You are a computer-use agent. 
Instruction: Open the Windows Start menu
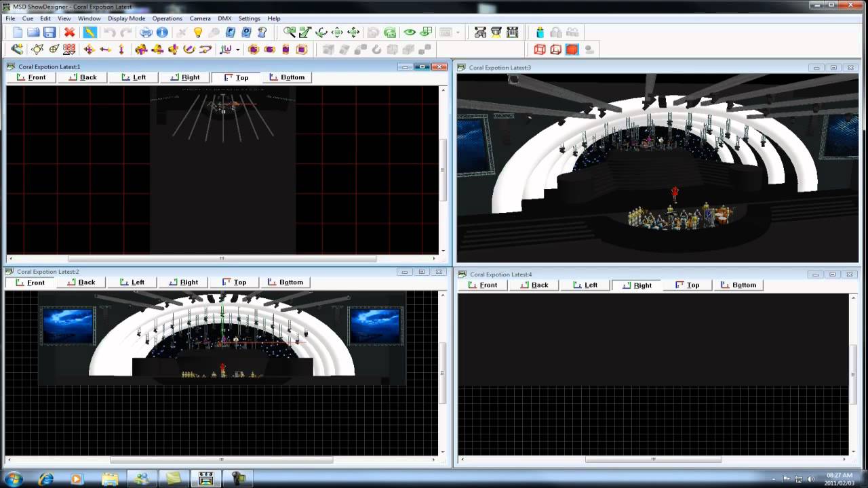[x=14, y=479]
